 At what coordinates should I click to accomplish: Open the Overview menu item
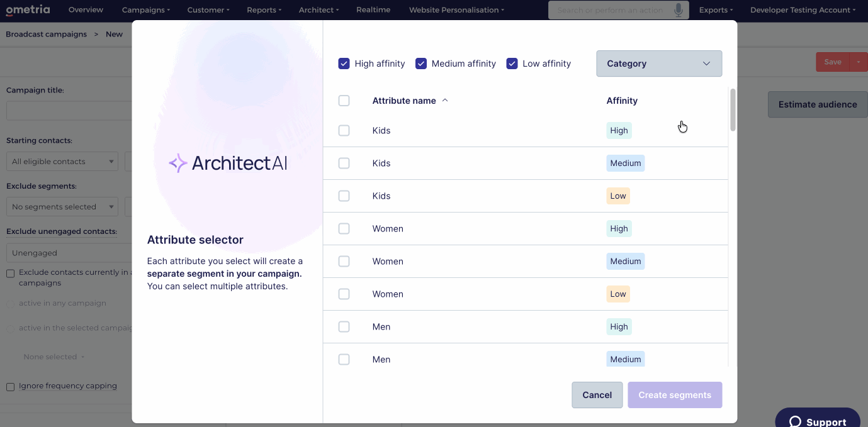(x=86, y=10)
